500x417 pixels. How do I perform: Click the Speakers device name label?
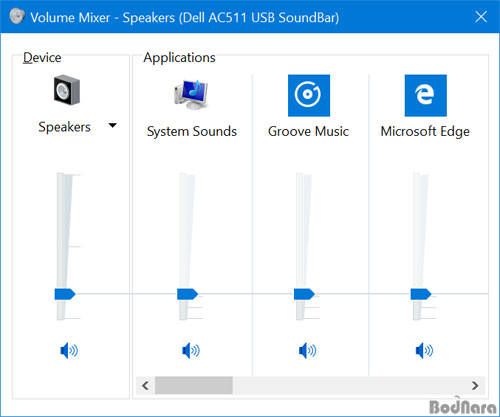coord(64,127)
